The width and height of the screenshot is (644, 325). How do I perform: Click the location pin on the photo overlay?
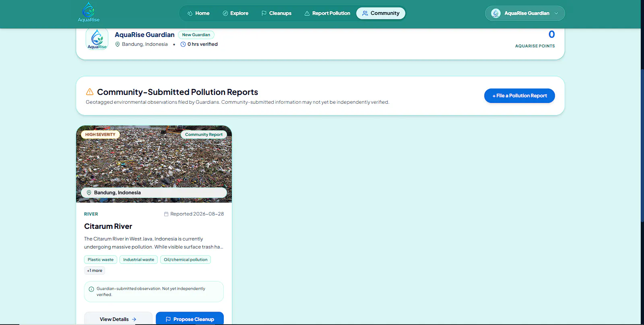point(89,193)
